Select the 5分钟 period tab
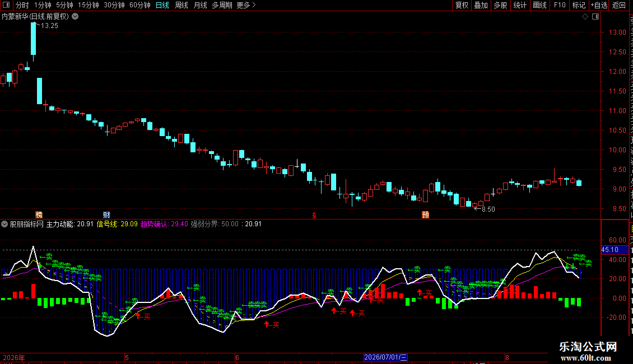 (x=64, y=5)
